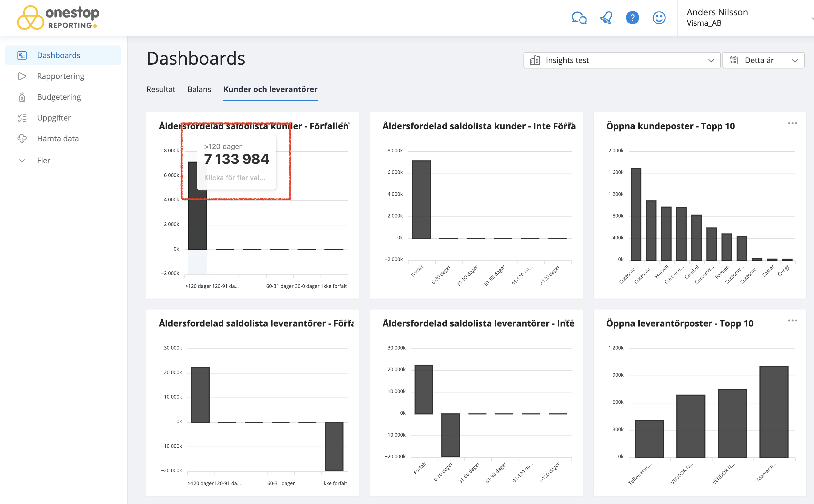Click the smiley feedback icon

[659, 18]
